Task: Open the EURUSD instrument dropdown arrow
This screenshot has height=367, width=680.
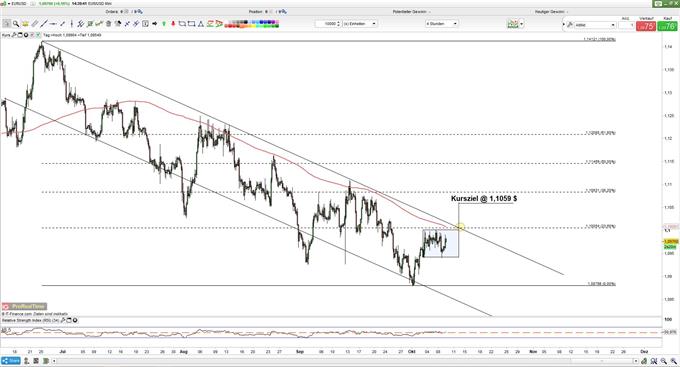Action: point(9,4)
